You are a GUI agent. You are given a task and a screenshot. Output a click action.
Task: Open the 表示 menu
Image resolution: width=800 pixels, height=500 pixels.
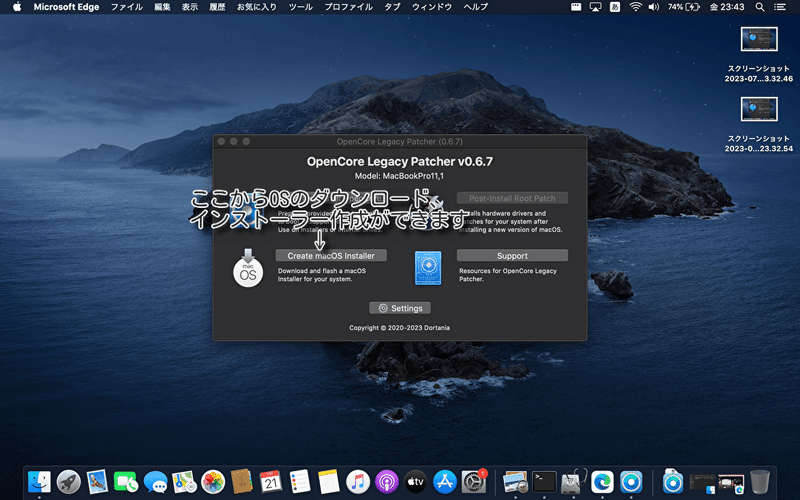click(x=190, y=7)
